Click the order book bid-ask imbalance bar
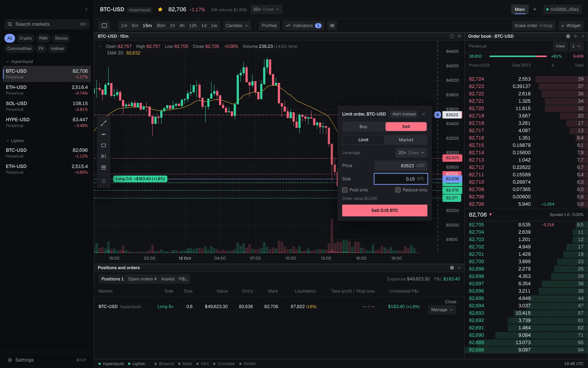Image resolution: width=588 pixels, height=368 pixels. 518,56
